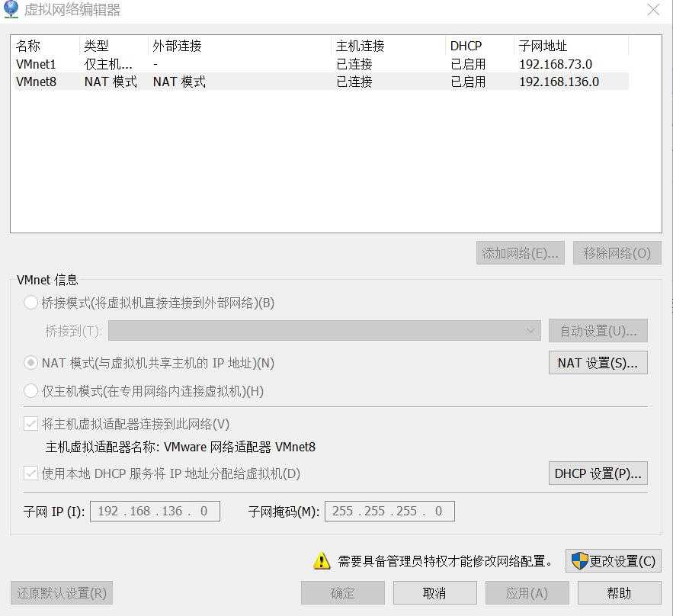Click 更改设置(C) shield button
This screenshot has width=673, height=616.
tap(613, 561)
